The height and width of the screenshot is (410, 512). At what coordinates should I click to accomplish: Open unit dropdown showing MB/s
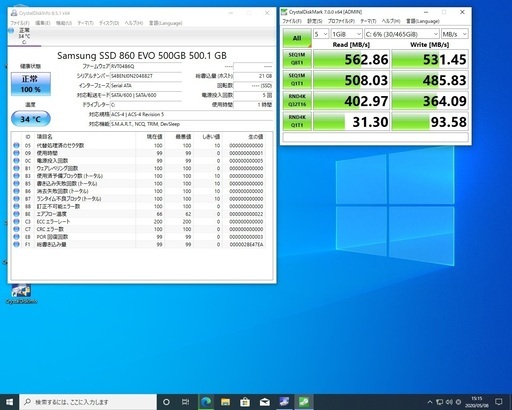coord(455,34)
